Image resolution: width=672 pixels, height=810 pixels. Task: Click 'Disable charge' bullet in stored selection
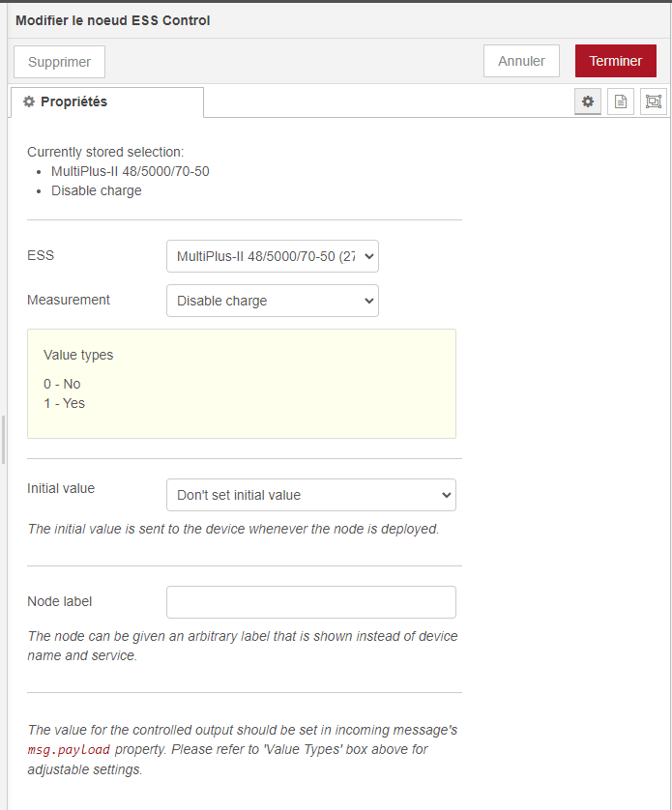tap(97, 190)
